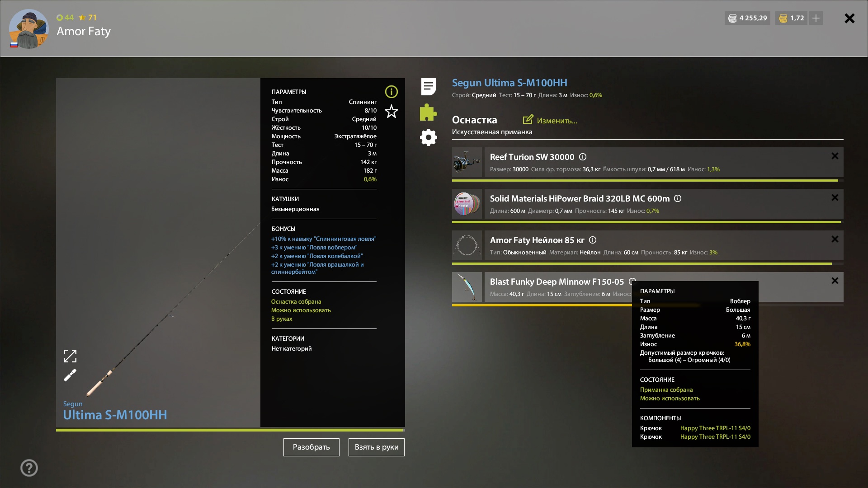868x488 pixels.
Task: Click the Искусственная приманка rig type label
Action: click(492, 132)
